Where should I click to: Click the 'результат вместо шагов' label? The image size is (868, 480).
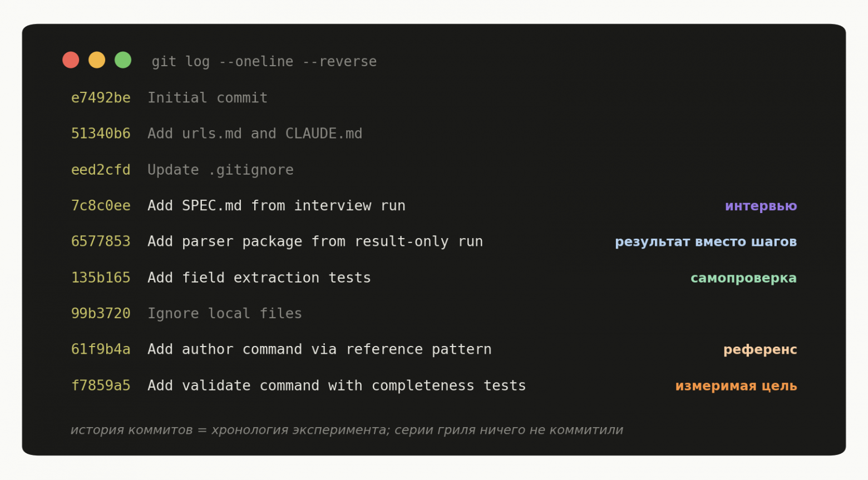pyautogui.click(x=706, y=242)
